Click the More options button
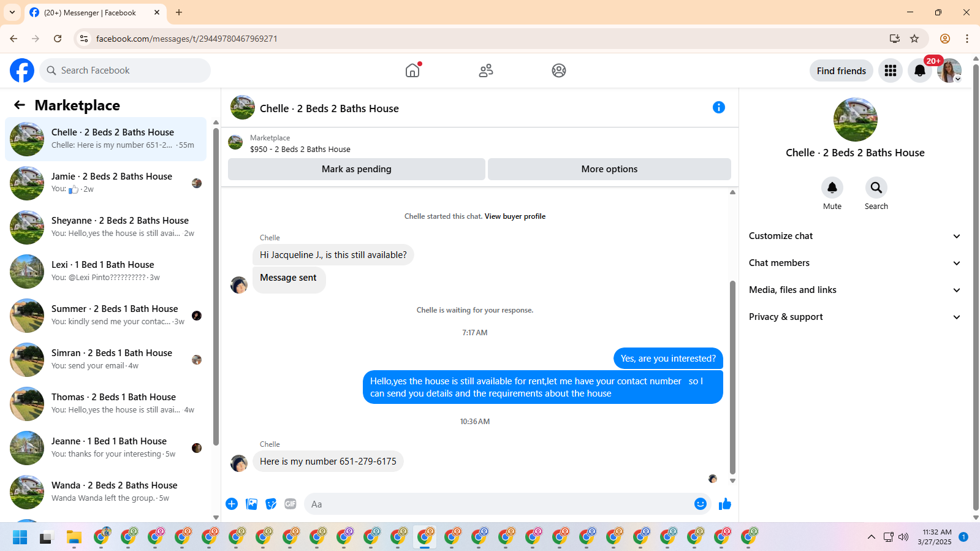980x551 pixels. 609,169
